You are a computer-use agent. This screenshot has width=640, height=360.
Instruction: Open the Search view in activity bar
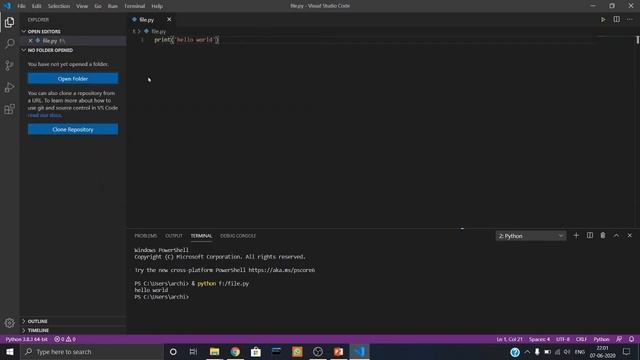pos(9,43)
